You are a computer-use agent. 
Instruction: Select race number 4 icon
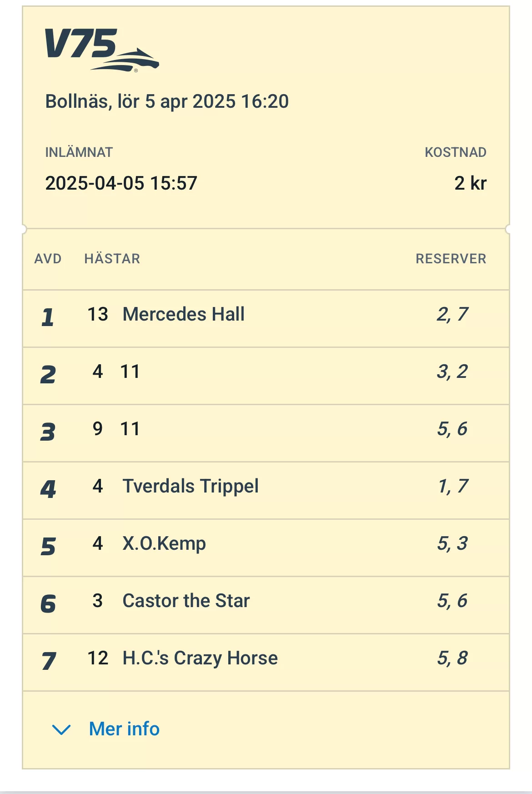(48, 489)
